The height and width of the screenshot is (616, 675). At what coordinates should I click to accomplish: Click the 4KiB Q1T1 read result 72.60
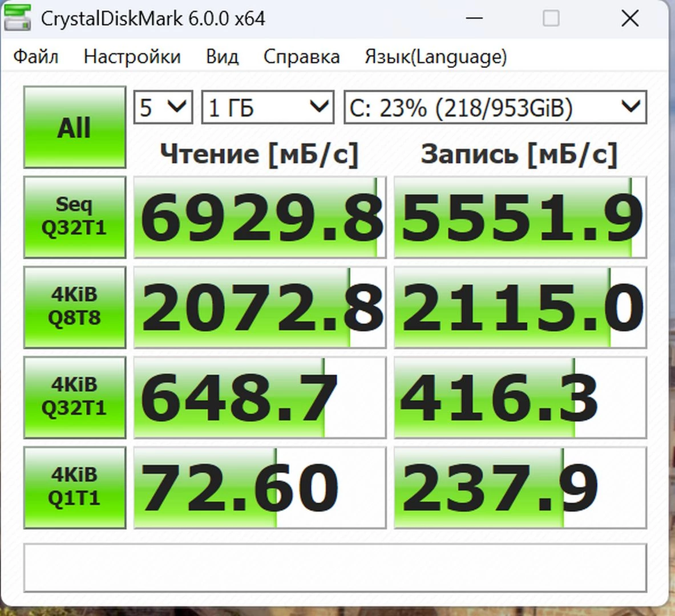(260, 488)
